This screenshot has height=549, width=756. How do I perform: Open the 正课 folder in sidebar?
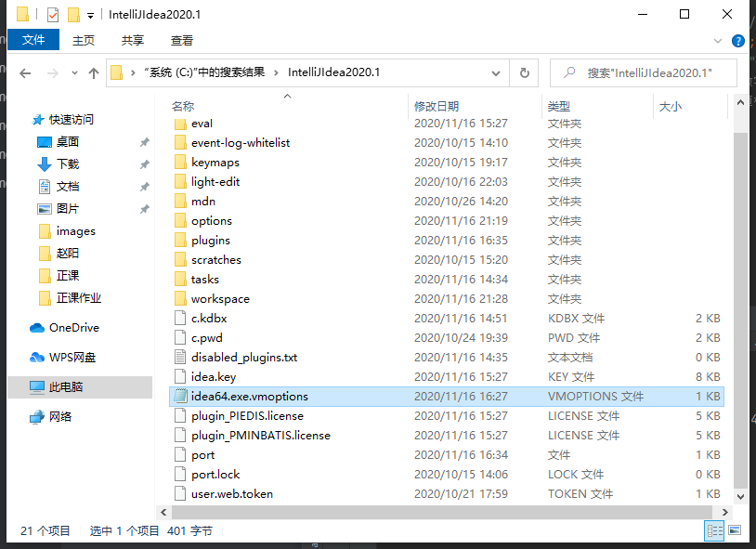pyautogui.click(x=68, y=276)
